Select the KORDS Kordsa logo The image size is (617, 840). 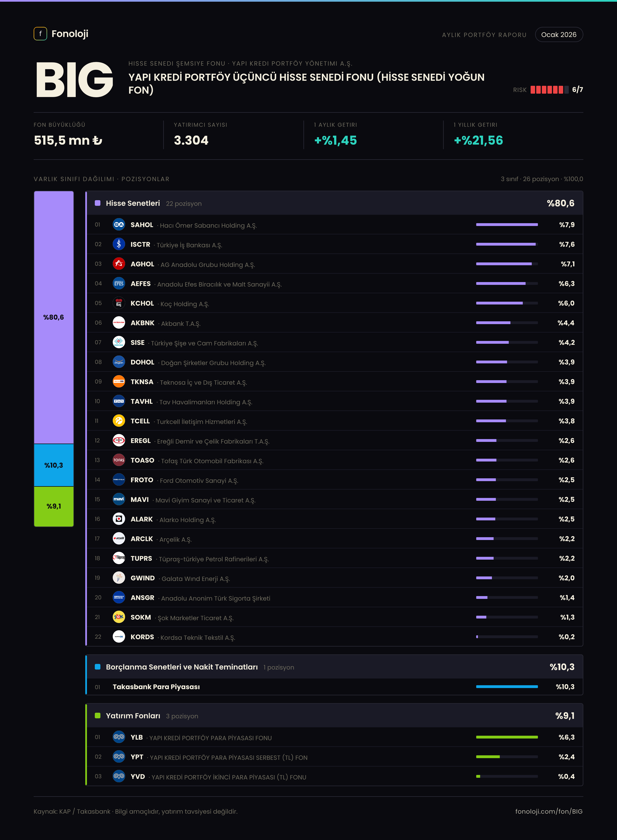119,636
